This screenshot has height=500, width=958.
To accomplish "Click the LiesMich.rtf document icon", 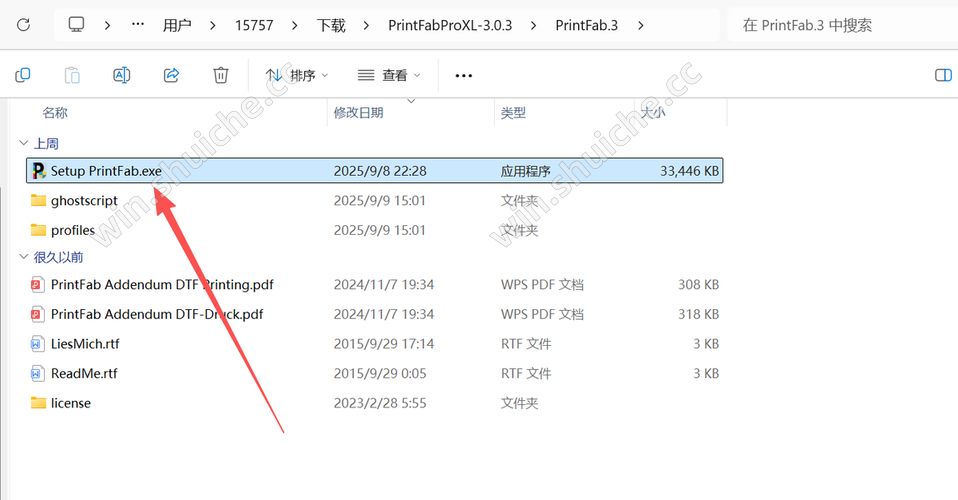I will point(37,344).
